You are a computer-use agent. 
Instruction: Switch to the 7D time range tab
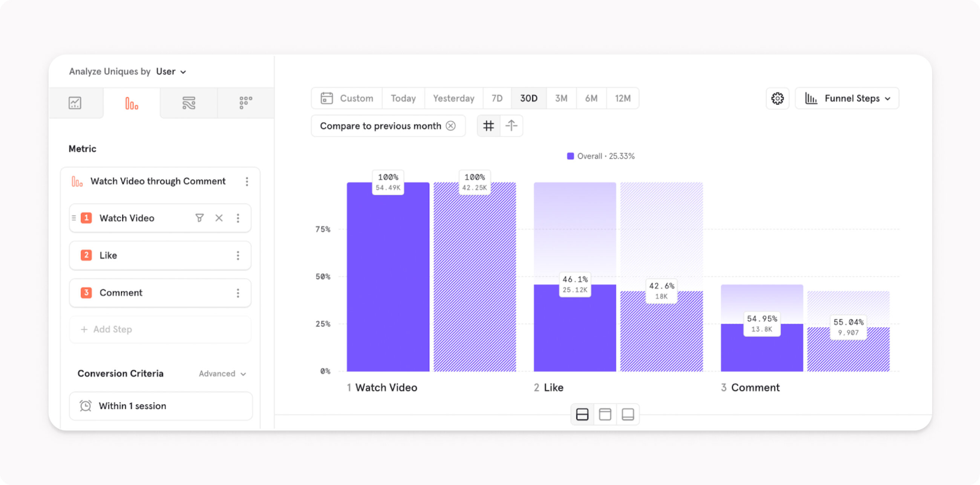(497, 98)
